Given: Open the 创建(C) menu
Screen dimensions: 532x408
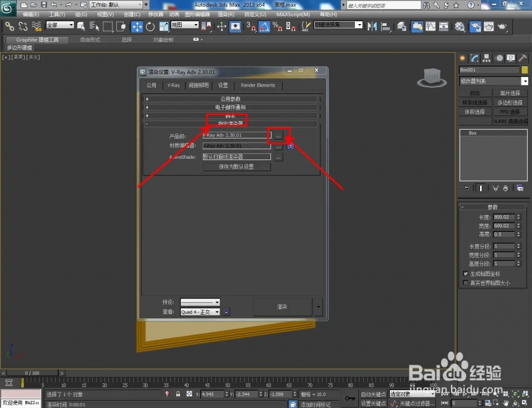Looking at the screenshot, I should [132, 14].
